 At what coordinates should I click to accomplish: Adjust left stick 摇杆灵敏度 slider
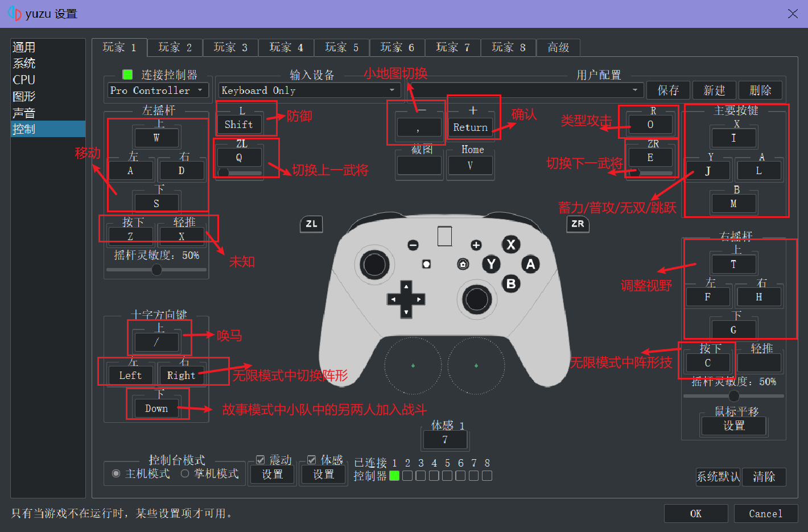(x=156, y=270)
